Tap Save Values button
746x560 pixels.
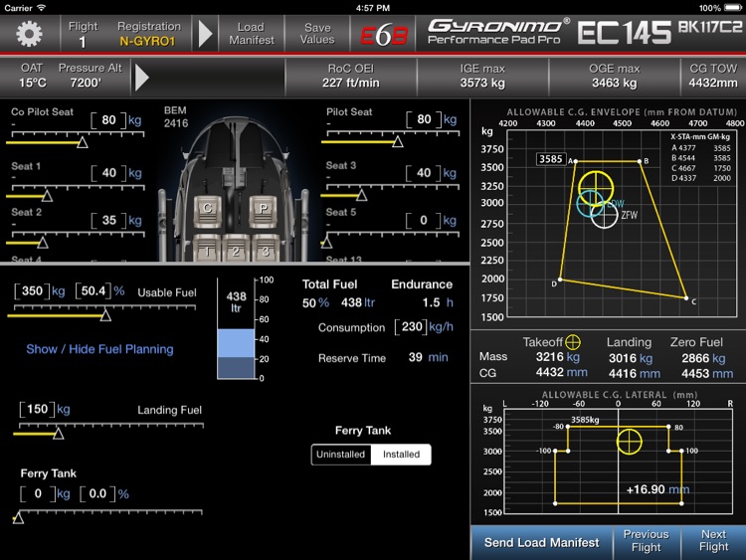[x=317, y=34]
